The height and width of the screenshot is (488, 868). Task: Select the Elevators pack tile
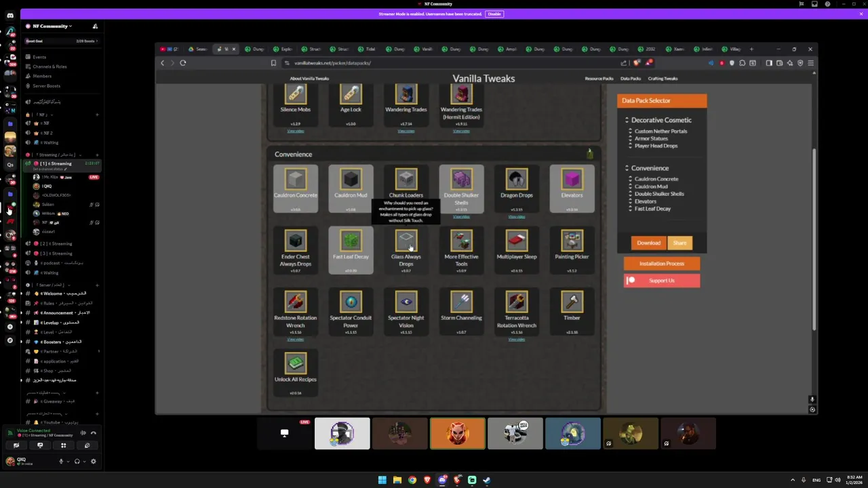pyautogui.click(x=572, y=188)
